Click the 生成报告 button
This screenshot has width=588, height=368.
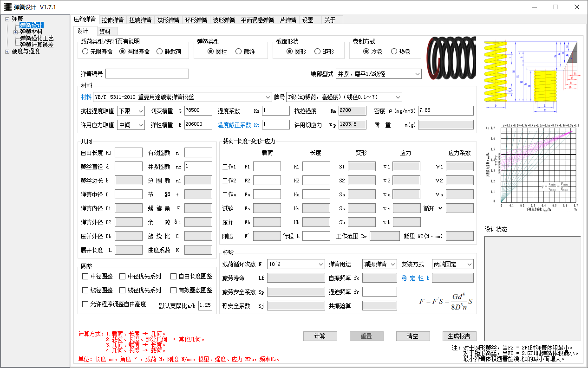(459, 336)
